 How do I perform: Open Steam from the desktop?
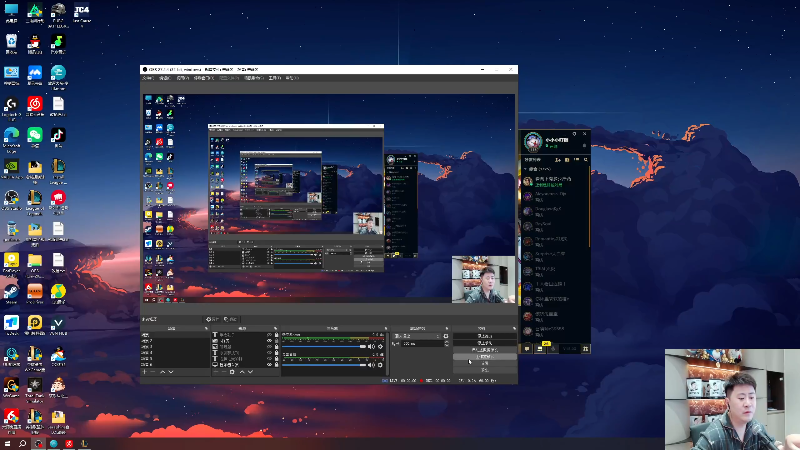click(x=11, y=292)
